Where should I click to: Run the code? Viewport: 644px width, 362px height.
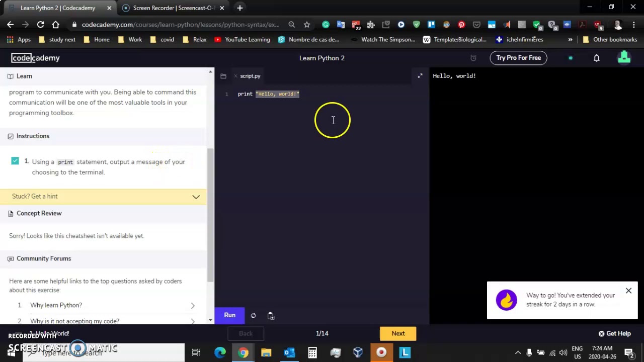[229, 315]
